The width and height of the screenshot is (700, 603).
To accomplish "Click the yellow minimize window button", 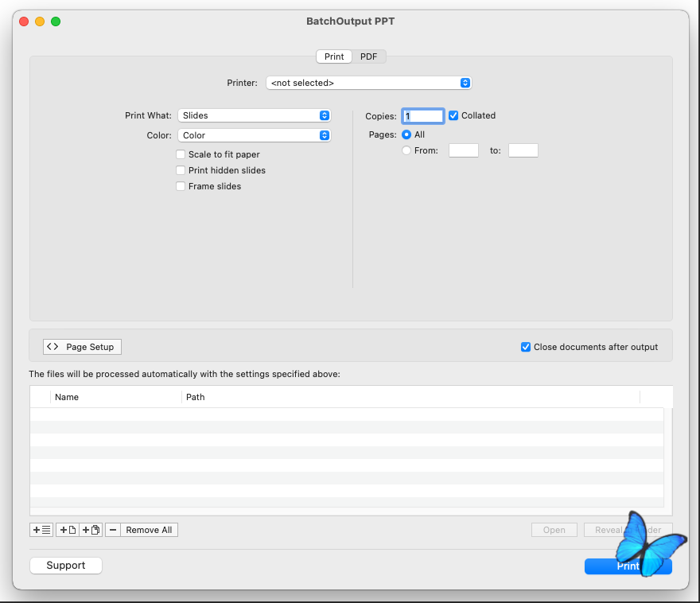I will pyautogui.click(x=40, y=21).
